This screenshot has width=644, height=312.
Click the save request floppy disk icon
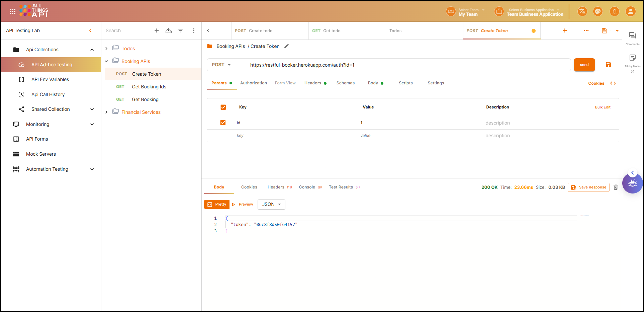tap(608, 65)
